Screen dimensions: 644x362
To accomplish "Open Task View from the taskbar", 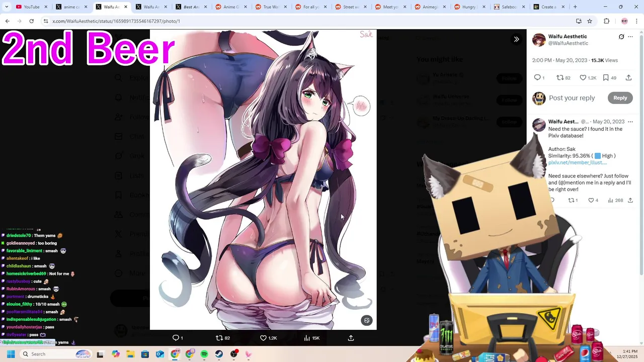I will [100, 354].
